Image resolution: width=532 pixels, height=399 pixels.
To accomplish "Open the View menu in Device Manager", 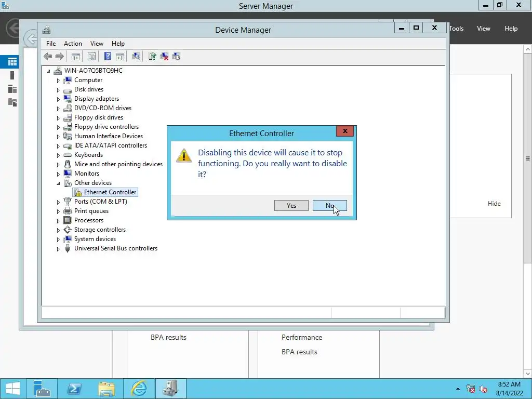I will pyautogui.click(x=97, y=44).
